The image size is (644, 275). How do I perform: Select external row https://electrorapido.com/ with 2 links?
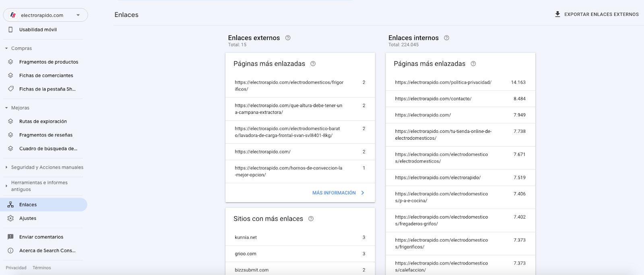point(300,152)
